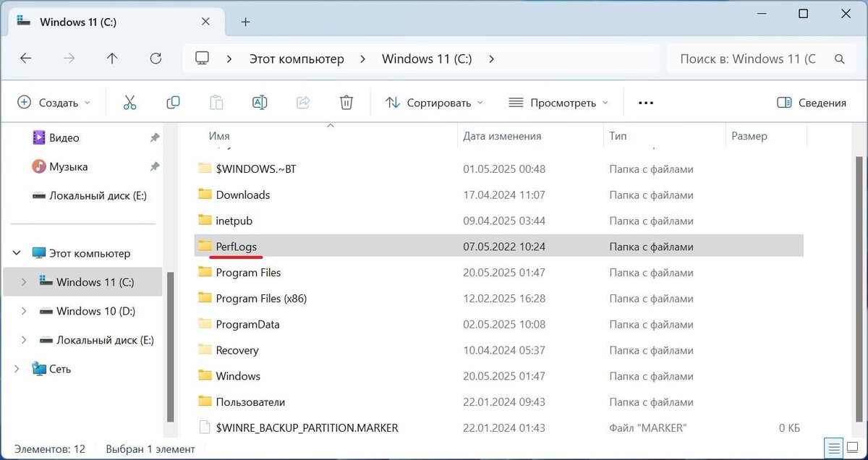Expand the Сеть tree node
The height and width of the screenshot is (460, 868).
tap(17, 369)
